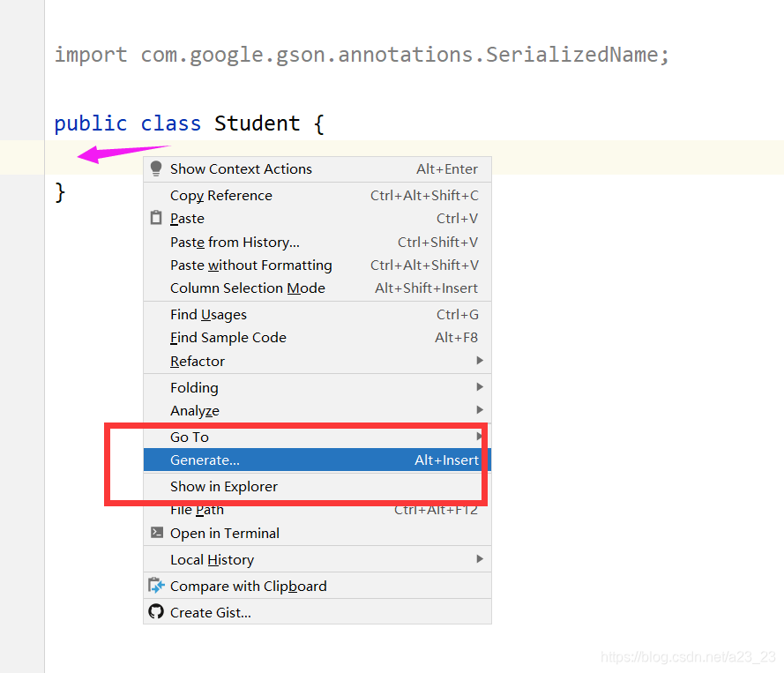Choose Find Sample Code entry
The width and height of the screenshot is (784, 673).
[x=317, y=338]
